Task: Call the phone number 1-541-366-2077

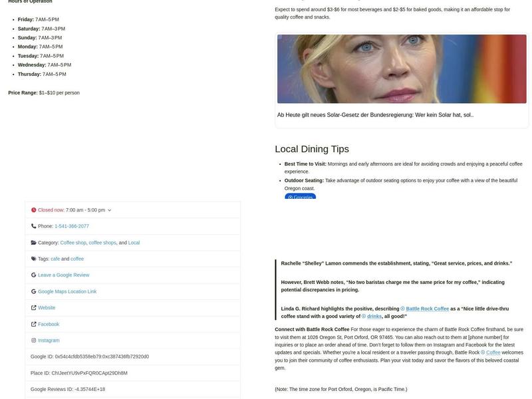Action: click(71, 226)
